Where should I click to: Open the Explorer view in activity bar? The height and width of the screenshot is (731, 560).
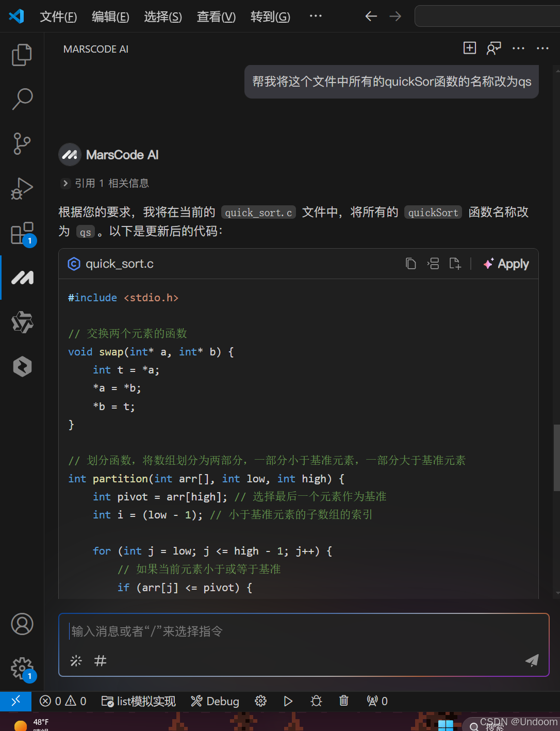tap(22, 55)
